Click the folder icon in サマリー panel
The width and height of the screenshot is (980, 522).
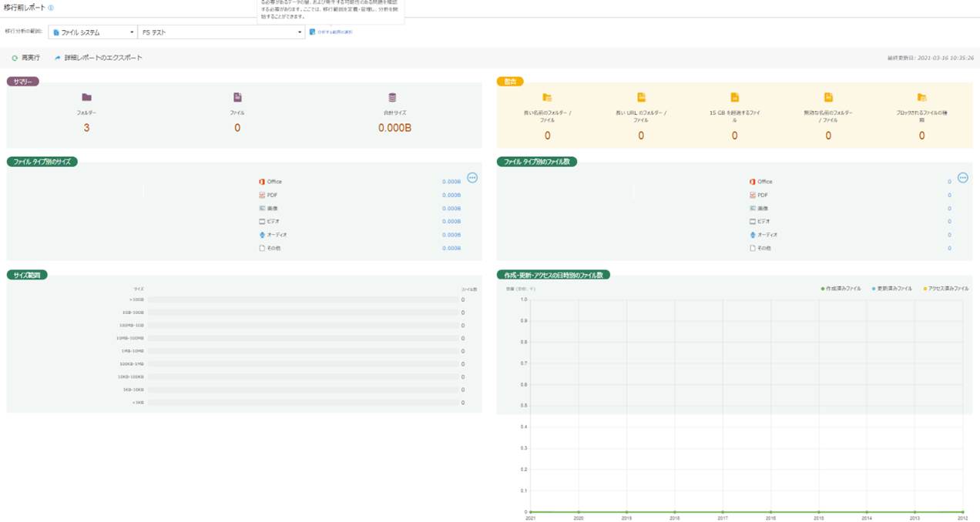coord(86,98)
